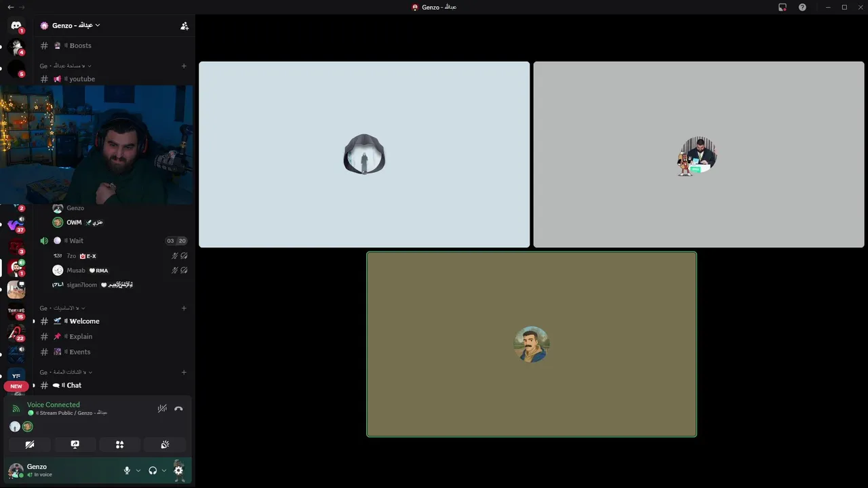Collapse the الاساسيات category

(x=62, y=308)
